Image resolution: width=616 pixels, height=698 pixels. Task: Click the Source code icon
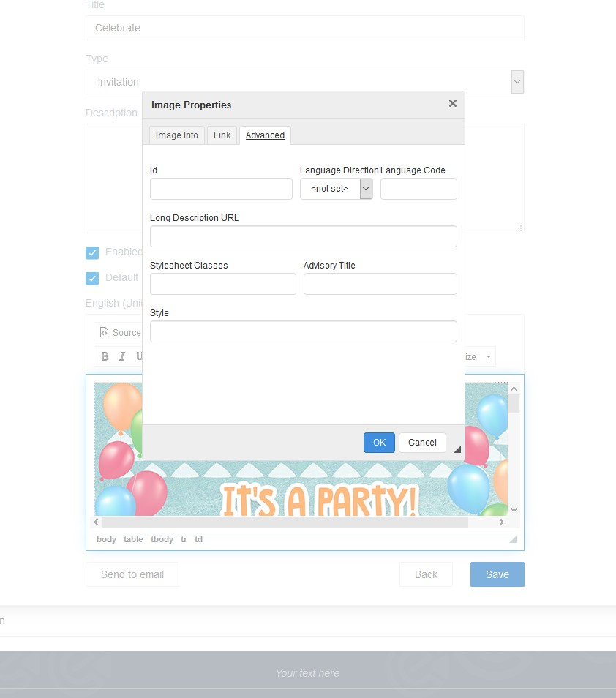click(x=104, y=333)
